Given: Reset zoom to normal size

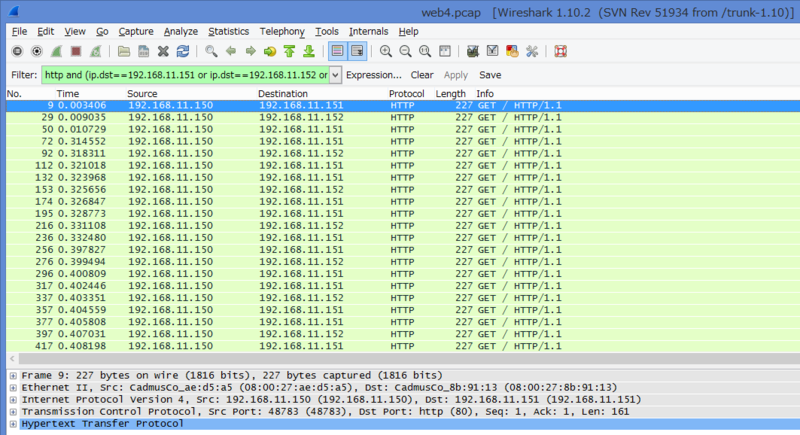Looking at the screenshot, I should click(x=425, y=51).
